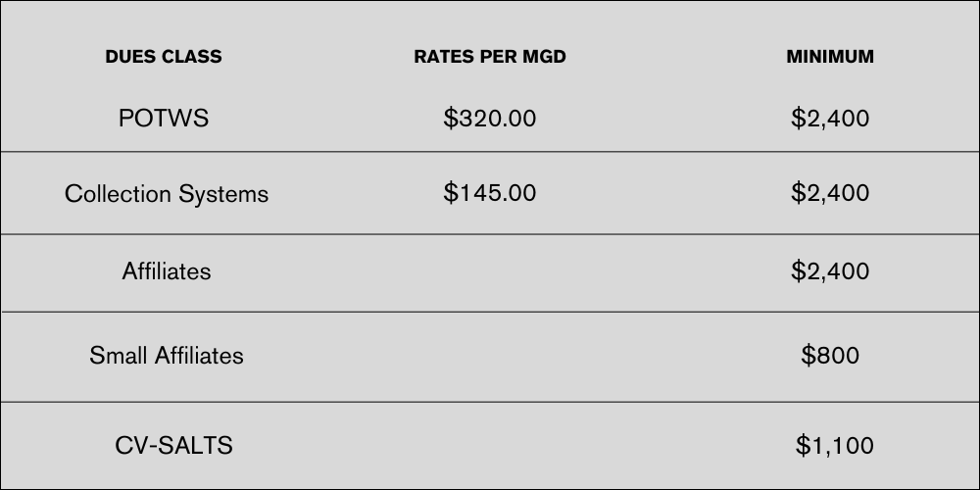The image size is (980, 490).
Task: Click the MINIMUM column header
Action: pyautogui.click(x=830, y=57)
